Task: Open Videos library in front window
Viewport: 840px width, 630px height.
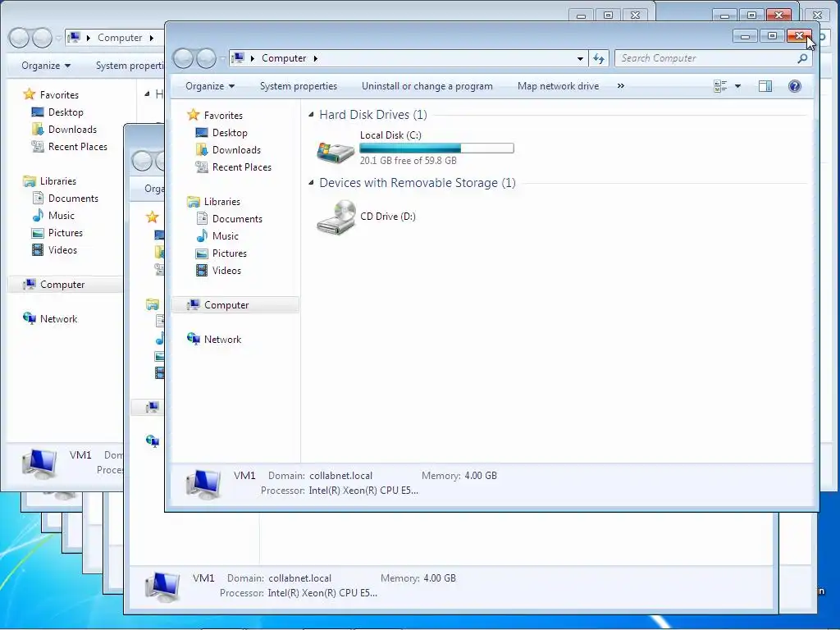Action: coord(226,271)
